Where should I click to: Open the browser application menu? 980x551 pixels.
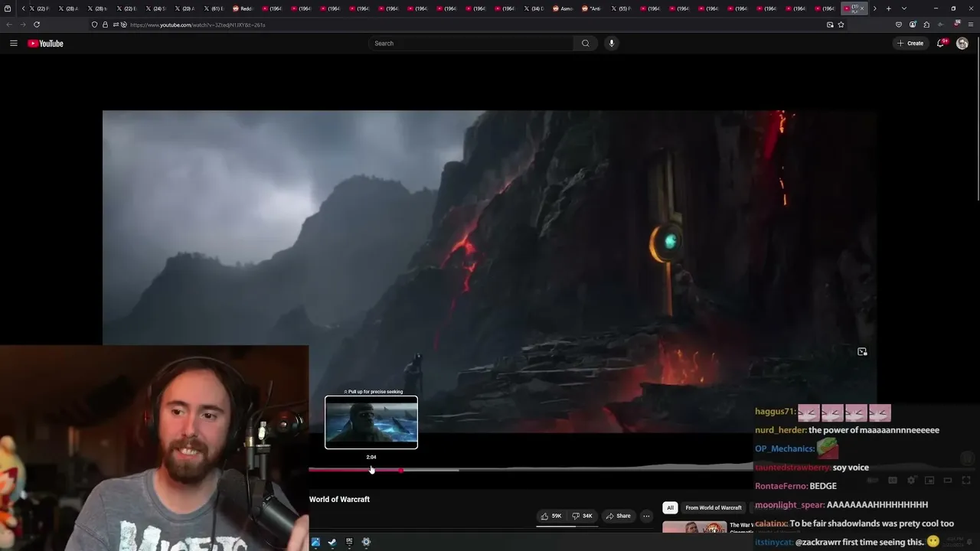(x=971, y=24)
